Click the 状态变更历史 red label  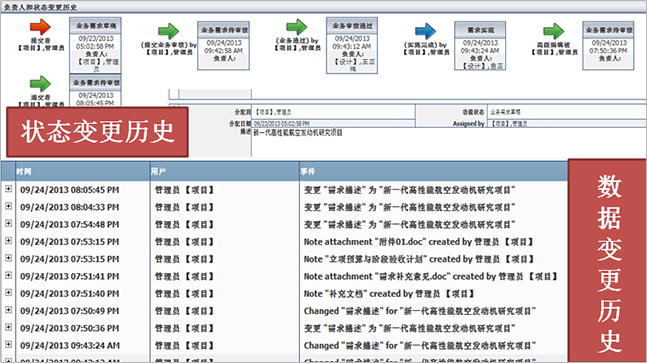pos(97,132)
